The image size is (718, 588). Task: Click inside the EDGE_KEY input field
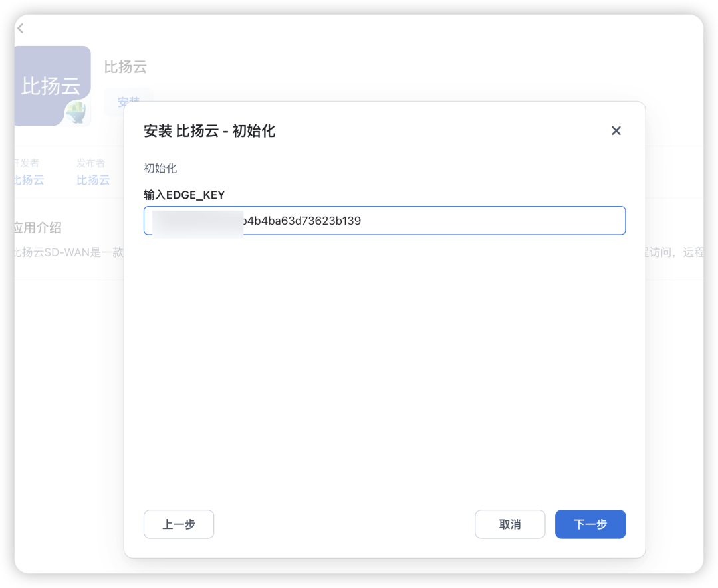[384, 220]
